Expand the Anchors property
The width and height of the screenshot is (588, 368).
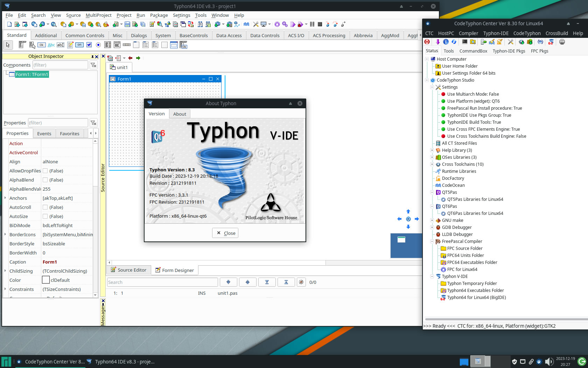[5, 198]
